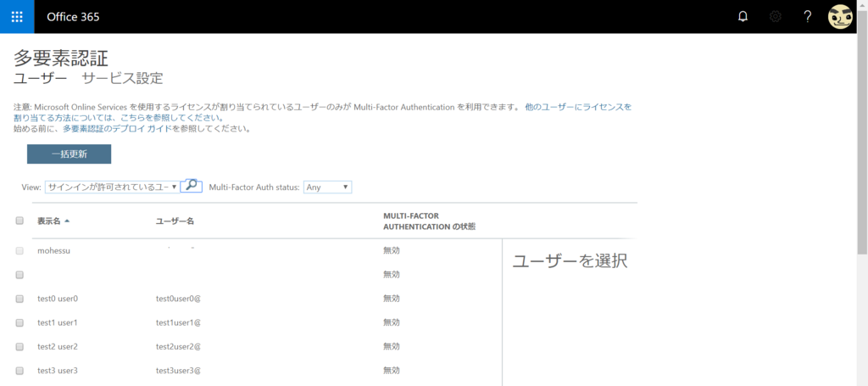This screenshot has height=386, width=868.
Task: Click the 無効 status in test2 user2 row
Action: click(x=392, y=347)
